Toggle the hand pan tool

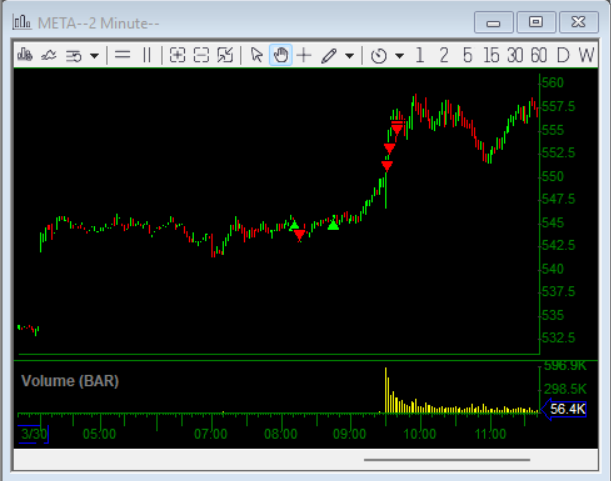[x=281, y=55]
